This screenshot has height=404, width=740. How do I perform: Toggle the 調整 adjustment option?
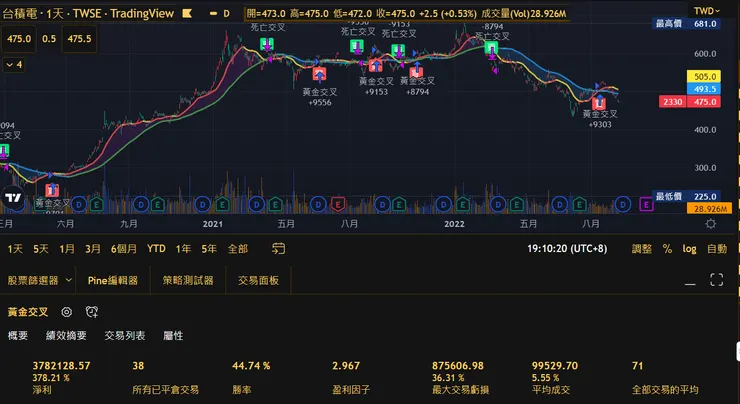[x=642, y=249]
